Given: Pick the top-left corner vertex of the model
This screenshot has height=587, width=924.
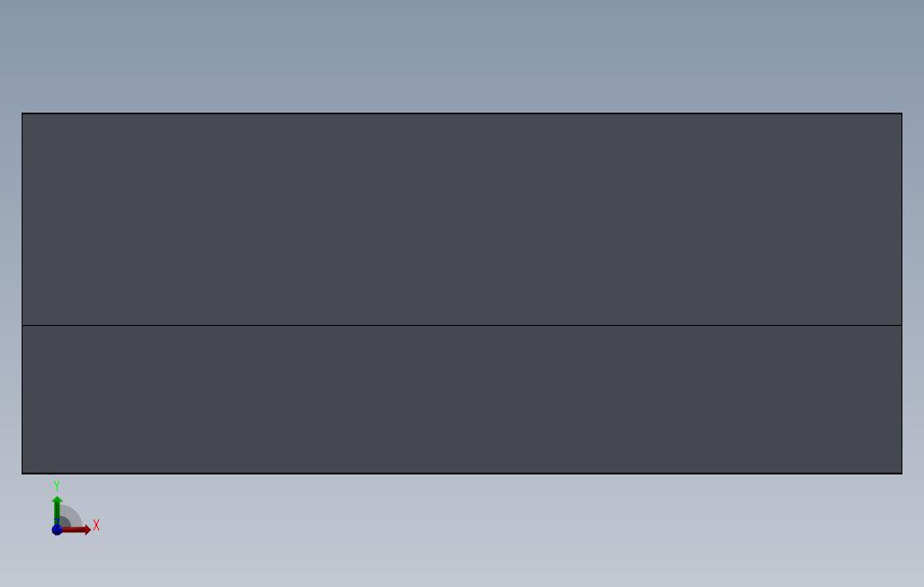Looking at the screenshot, I should 23,113.
